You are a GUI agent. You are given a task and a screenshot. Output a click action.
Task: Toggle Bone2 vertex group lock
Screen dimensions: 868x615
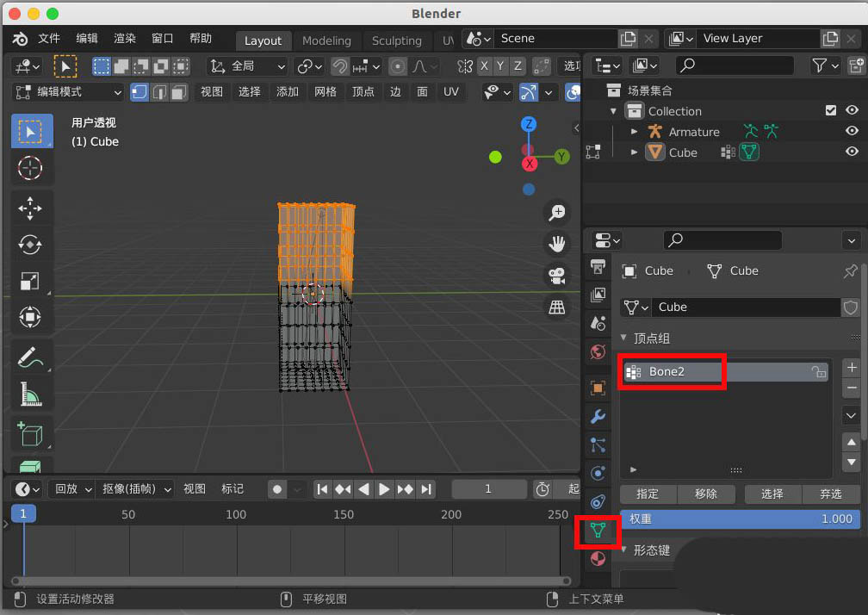(x=819, y=371)
